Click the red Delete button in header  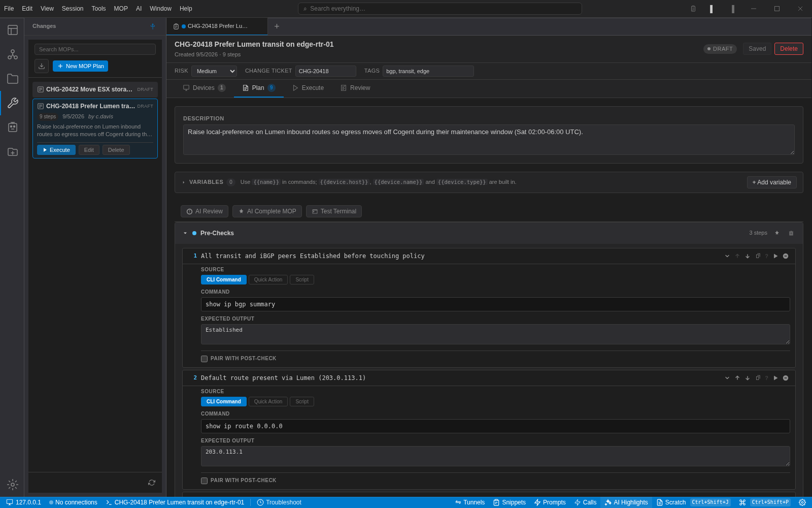click(x=789, y=49)
